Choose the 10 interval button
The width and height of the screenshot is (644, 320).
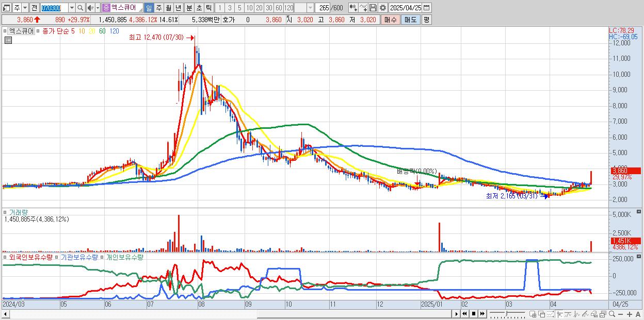249,8
